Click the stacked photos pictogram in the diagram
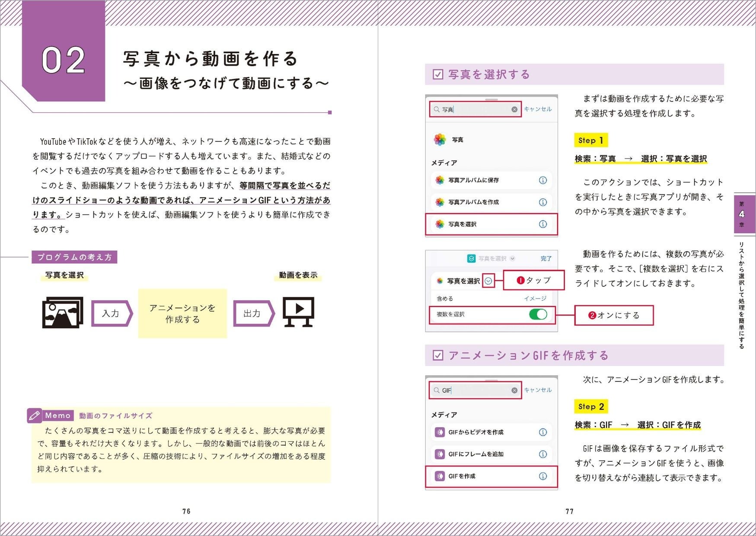The image size is (756, 536). pyautogui.click(x=63, y=312)
